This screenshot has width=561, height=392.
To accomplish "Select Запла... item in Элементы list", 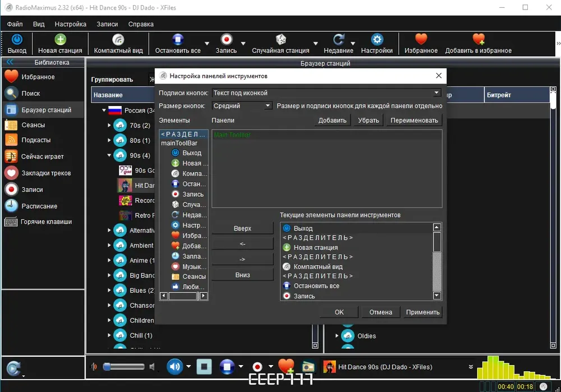I will click(189, 256).
